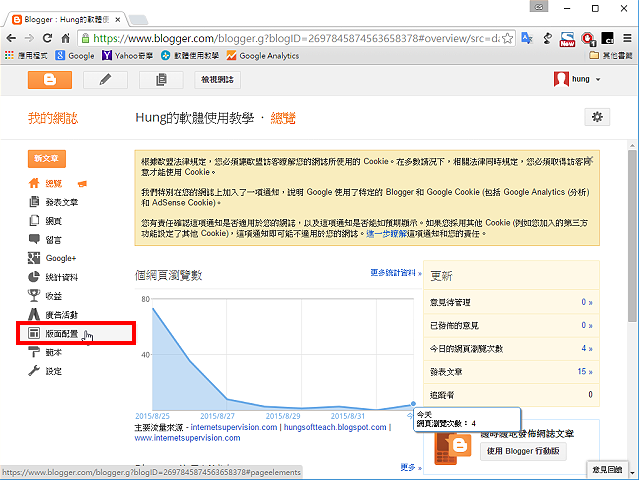Image resolution: width=640 pixels, height=481 pixels.
Task: Click the browser forward arrow
Action: pos(29,38)
